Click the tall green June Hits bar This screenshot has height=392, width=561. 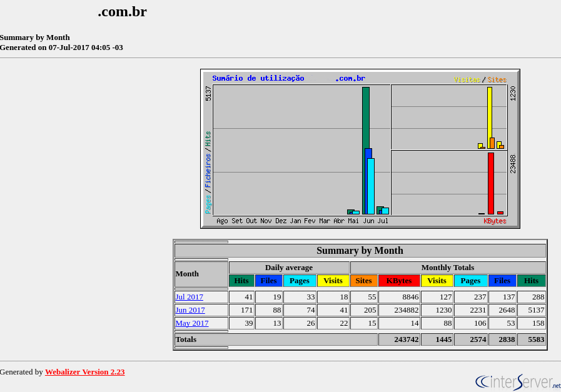(366, 118)
